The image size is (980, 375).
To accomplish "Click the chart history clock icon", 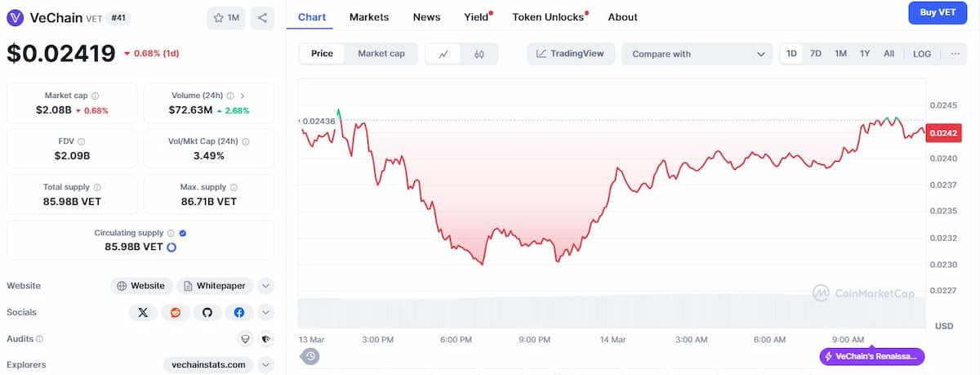I will click(x=310, y=356).
